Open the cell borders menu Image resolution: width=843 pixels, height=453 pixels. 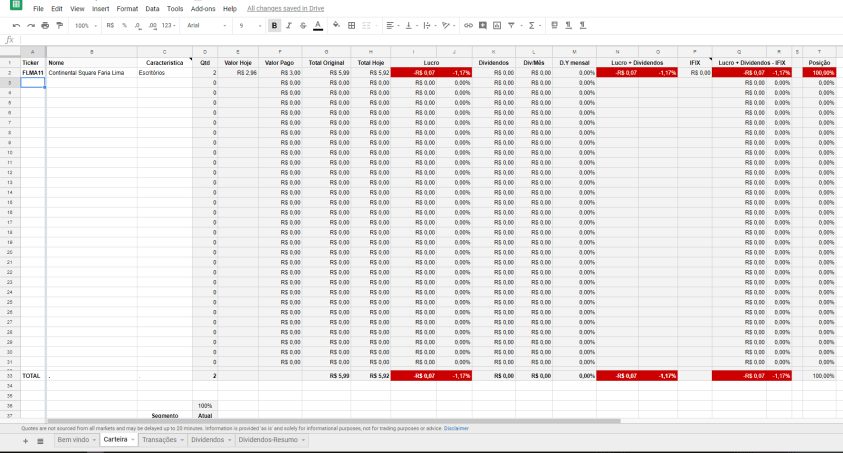[352, 25]
